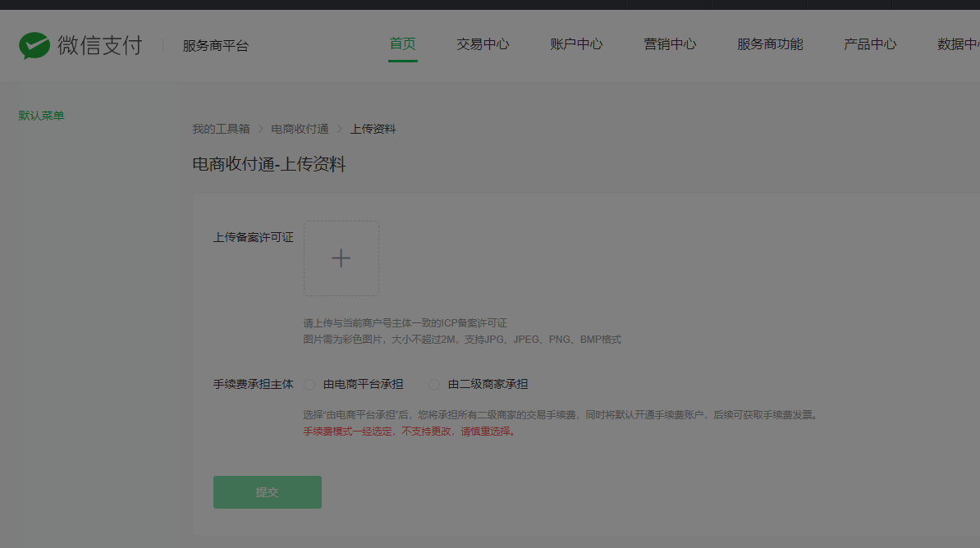Click the plus icon to upload license

(x=341, y=258)
